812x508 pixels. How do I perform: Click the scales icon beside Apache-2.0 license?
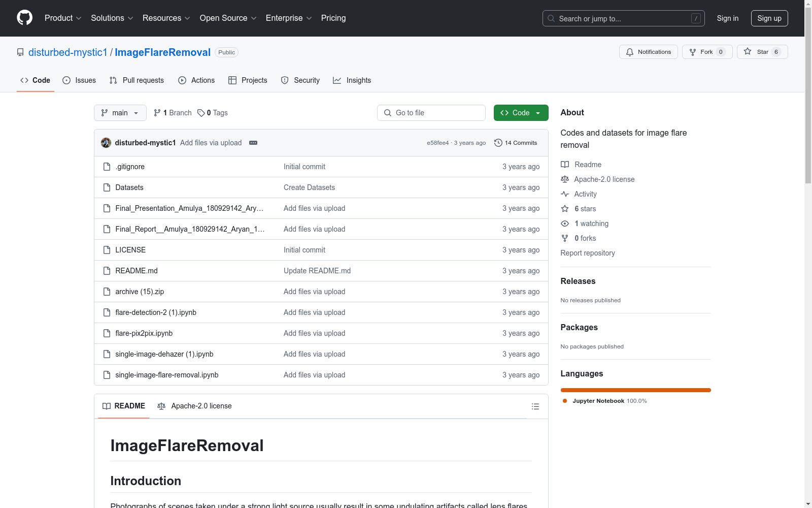565,179
